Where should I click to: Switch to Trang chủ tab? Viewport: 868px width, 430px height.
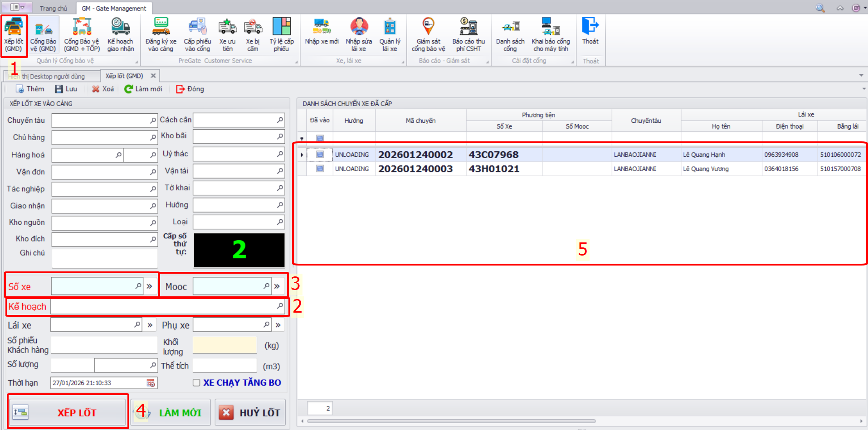53,8
